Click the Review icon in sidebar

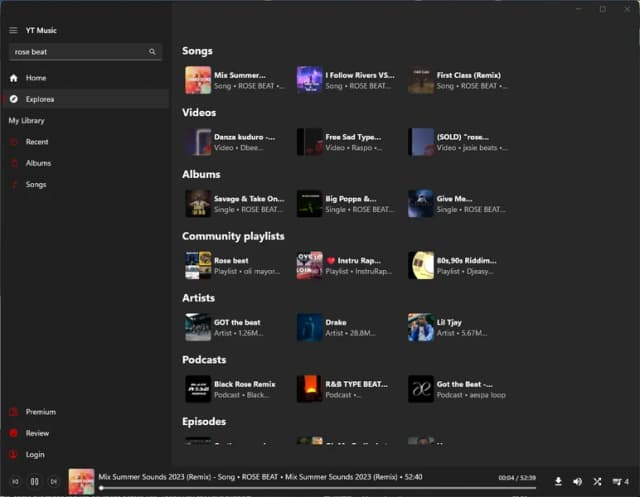point(13,433)
